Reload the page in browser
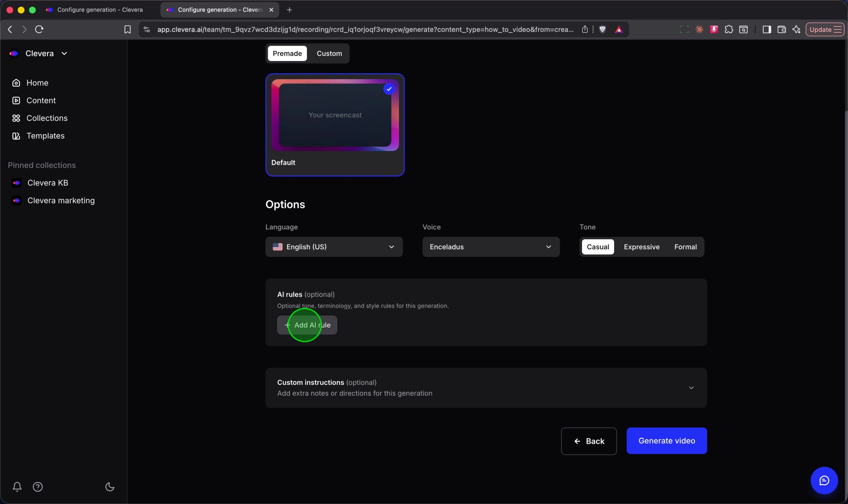848x504 pixels. [39, 29]
